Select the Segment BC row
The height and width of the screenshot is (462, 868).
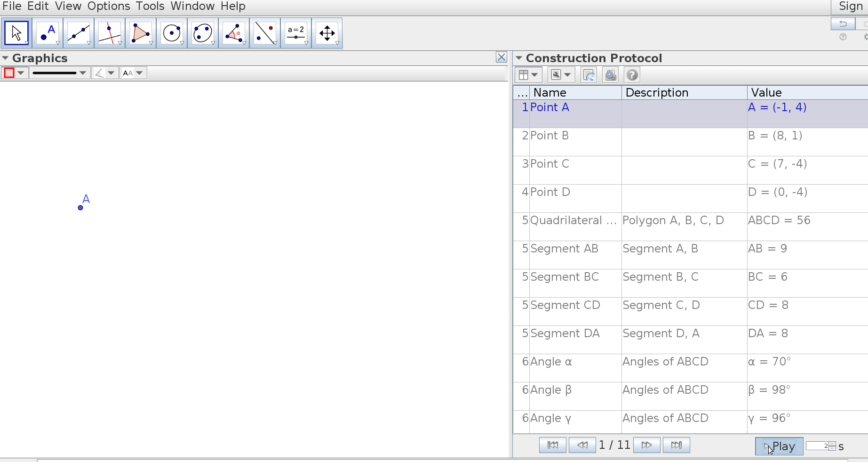click(x=691, y=283)
